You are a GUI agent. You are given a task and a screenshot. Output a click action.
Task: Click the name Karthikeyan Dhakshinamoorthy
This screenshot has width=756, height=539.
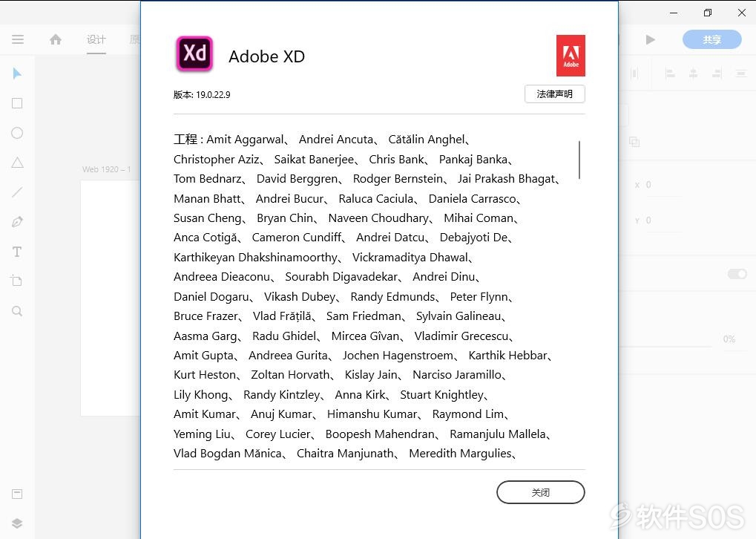[255, 257]
